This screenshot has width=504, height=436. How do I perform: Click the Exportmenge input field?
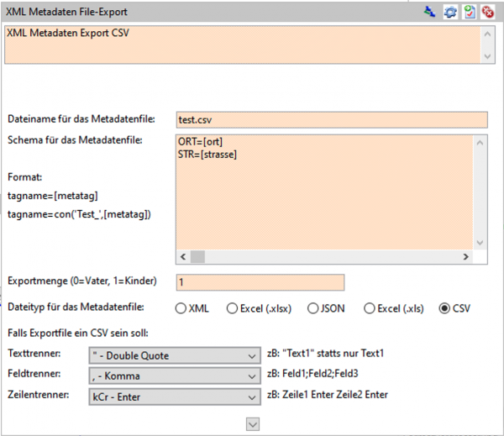point(260,282)
